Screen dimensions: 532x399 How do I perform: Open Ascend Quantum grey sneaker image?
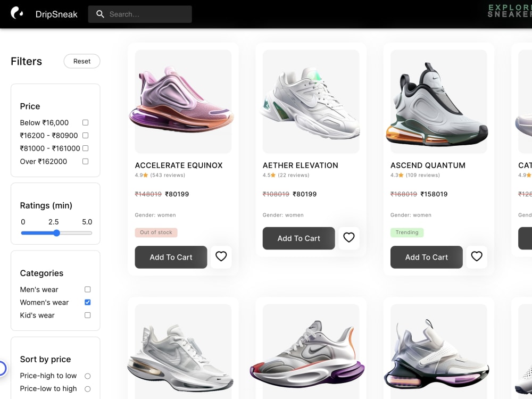(439, 102)
